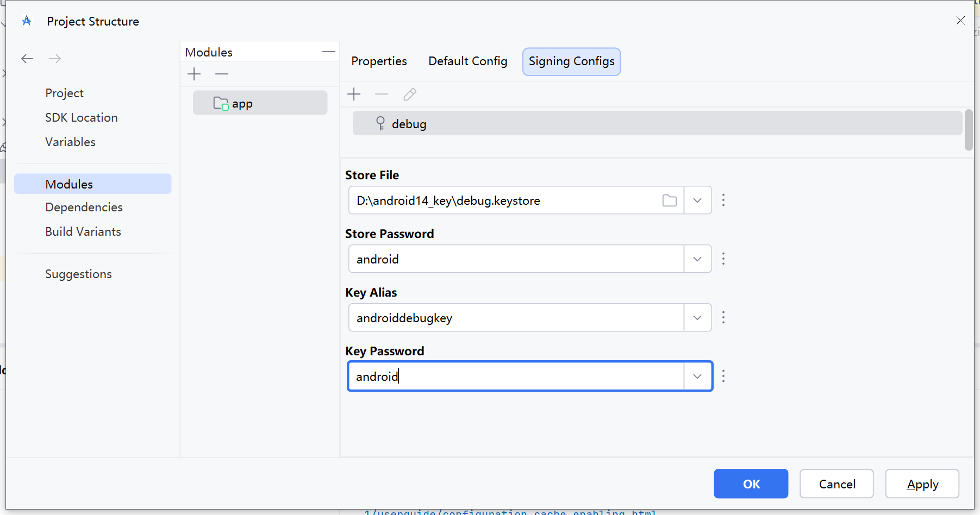The height and width of the screenshot is (515, 980).
Task: Open the Suggestions section
Action: [79, 274]
